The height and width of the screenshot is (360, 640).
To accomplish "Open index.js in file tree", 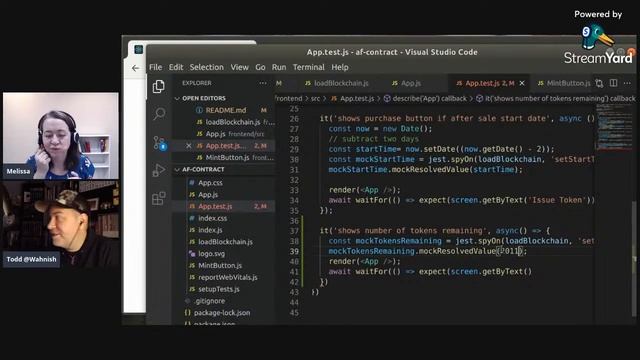I will (210, 230).
